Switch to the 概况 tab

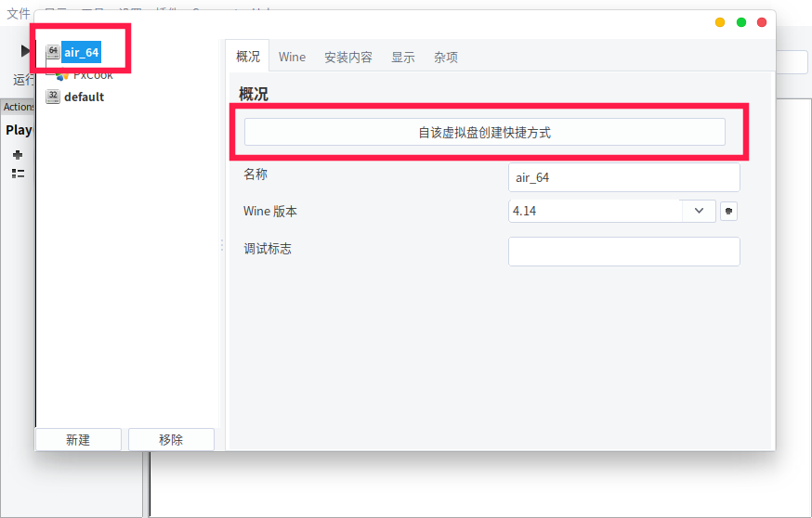248,57
